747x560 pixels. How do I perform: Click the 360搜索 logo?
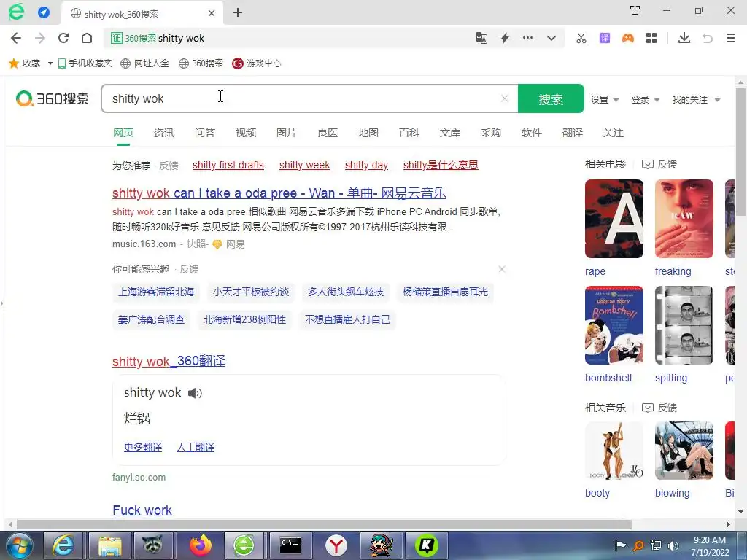coord(53,99)
